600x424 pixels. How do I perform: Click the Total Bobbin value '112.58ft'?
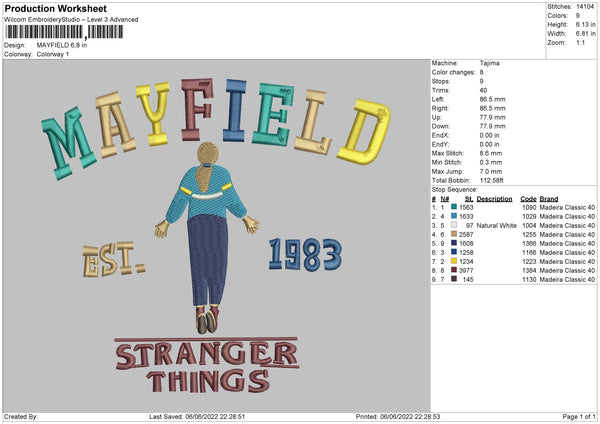click(x=492, y=180)
